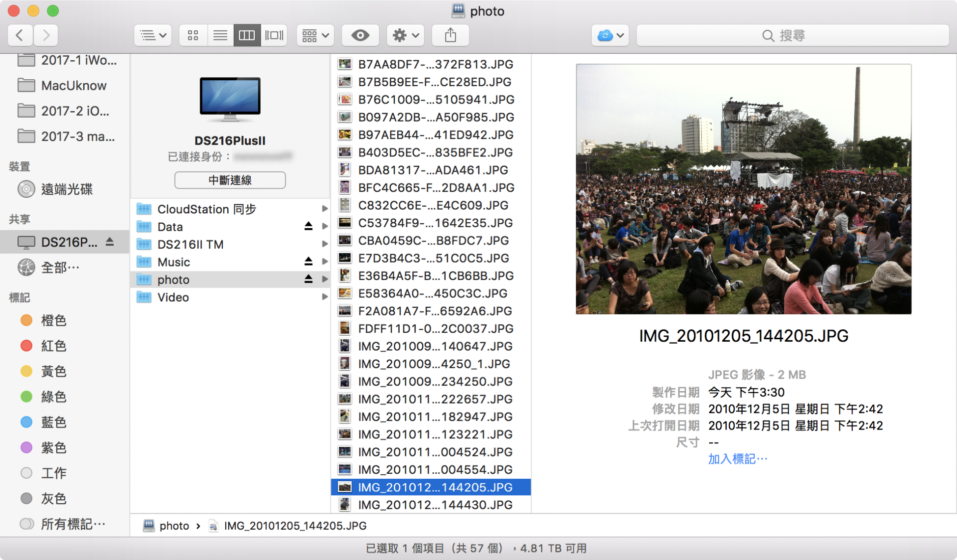Click the 加入標記 link
This screenshot has width=957, height=560.
pyautogui.click(x=737, y=459)
